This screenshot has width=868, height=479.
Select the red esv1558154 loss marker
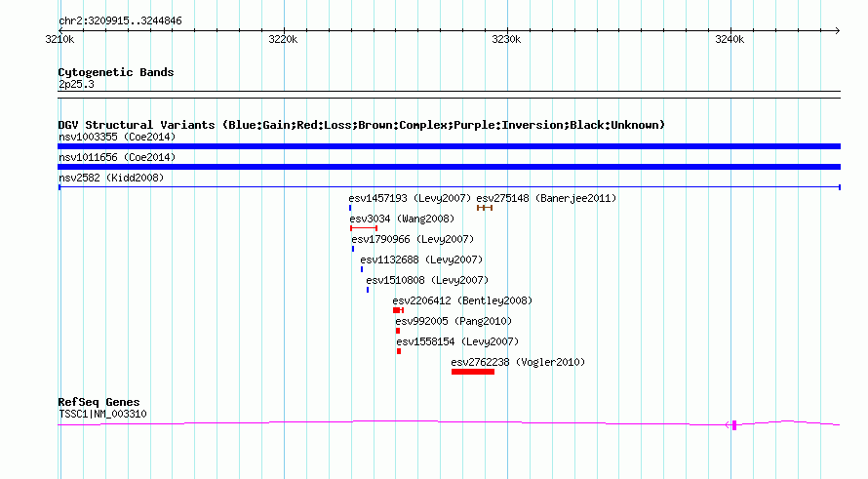(399, 351)
